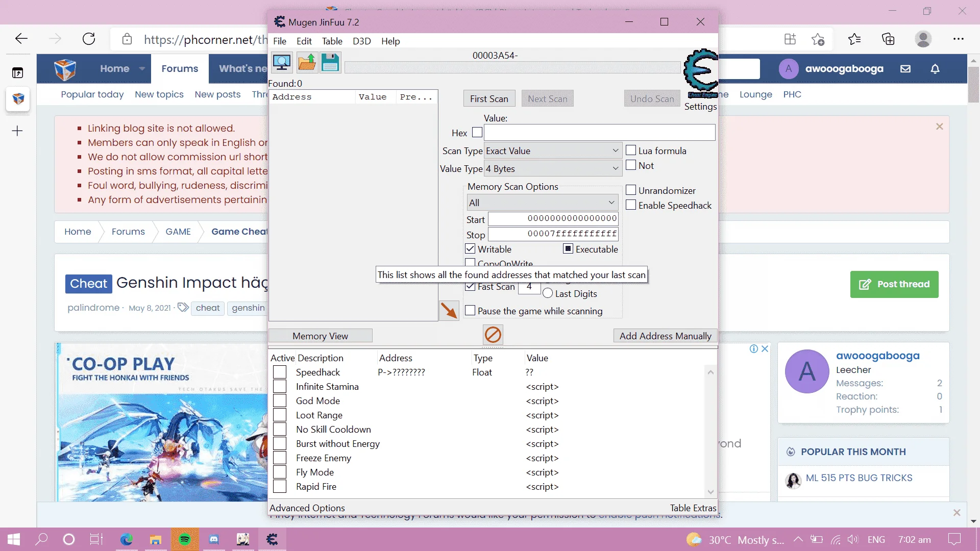Viewport: 980px width, 551px height.
Task: Click the red no-entry clear list icon
Action: [x=493, y=335]
